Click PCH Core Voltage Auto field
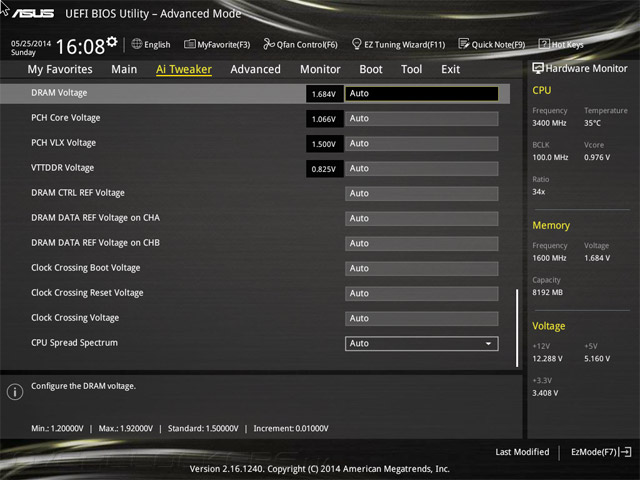The height and width of the screenshot is (480, 640). [x=422, y=119]
